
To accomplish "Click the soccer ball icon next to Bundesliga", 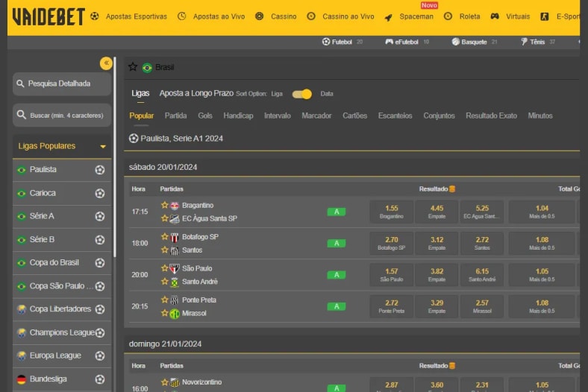I will [100, 379].
